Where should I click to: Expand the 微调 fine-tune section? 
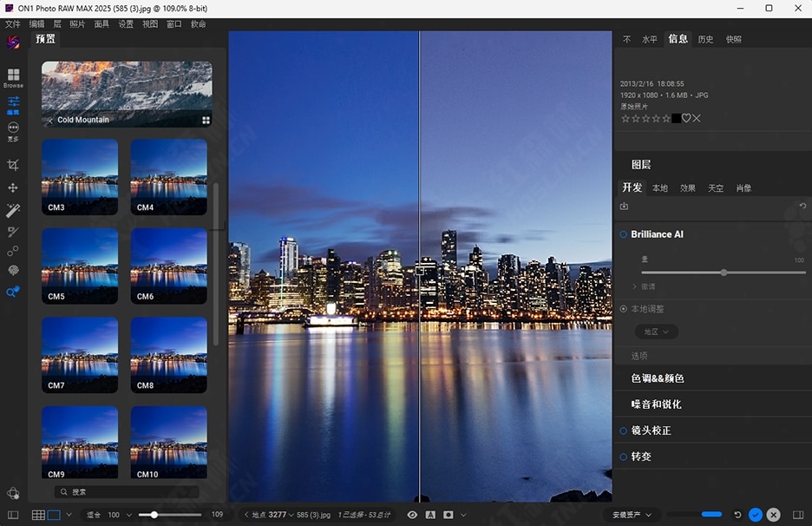click(643, 286)
